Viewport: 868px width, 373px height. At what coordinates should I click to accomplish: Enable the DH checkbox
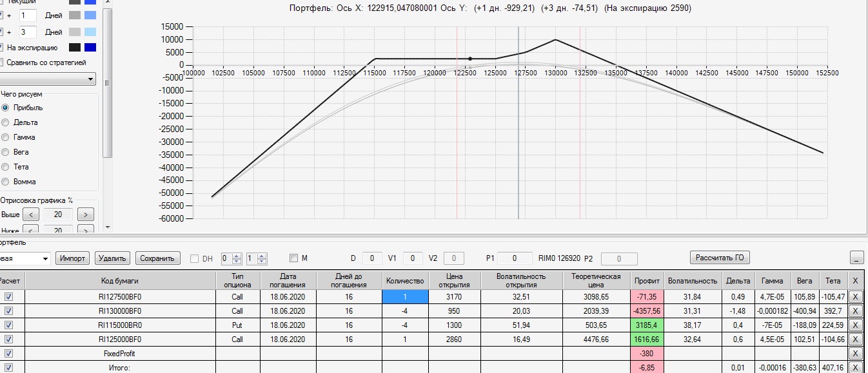[195, 258]
